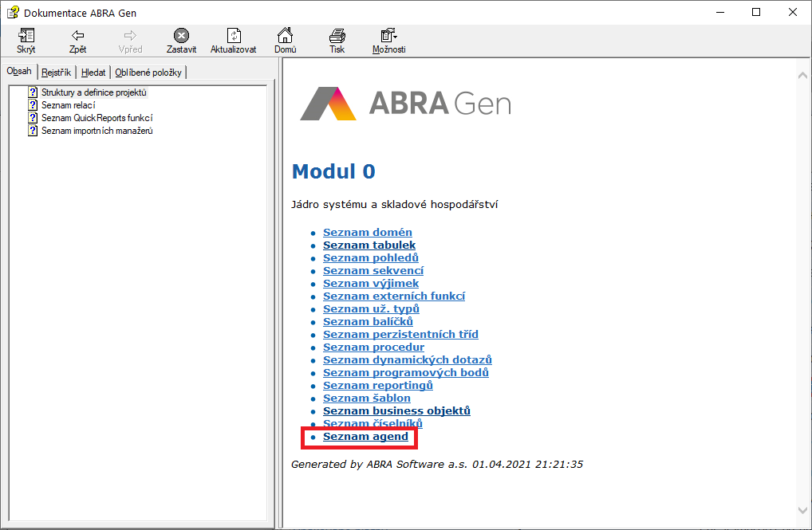Open the Seznam domén link
Screen dimensions: 812x530
[368, 232]
